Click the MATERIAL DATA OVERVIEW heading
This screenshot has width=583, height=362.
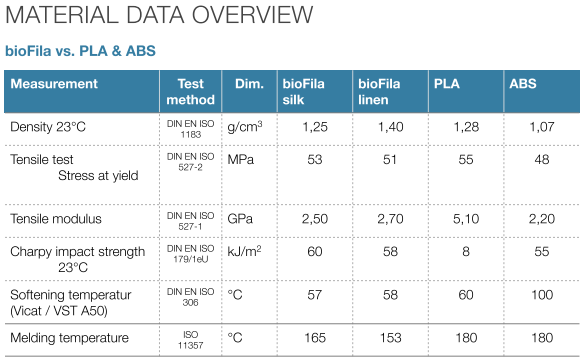(x=159, y=15)
